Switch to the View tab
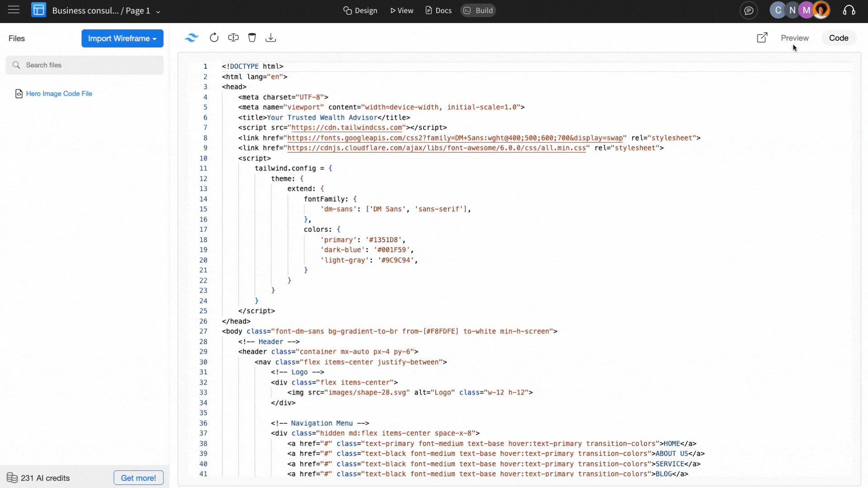Viewport: 868px width, 488px height. point(401,10)
